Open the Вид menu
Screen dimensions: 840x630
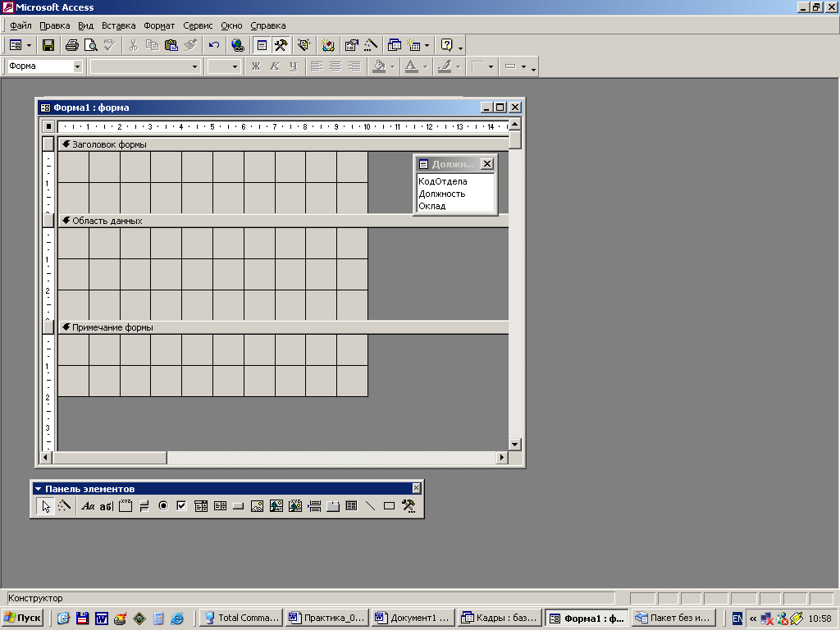(x=85, y=25)
